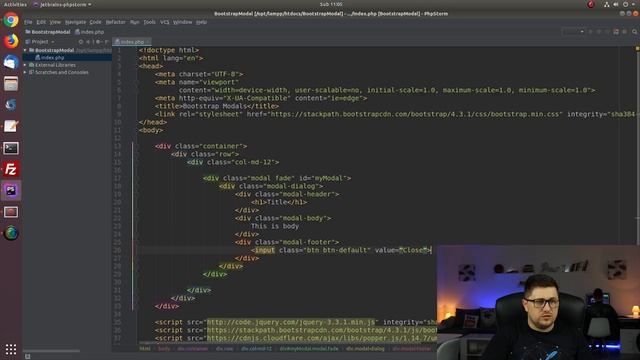Open the Tools menu
The image size is (640, 360).
[x=149, y=22]
